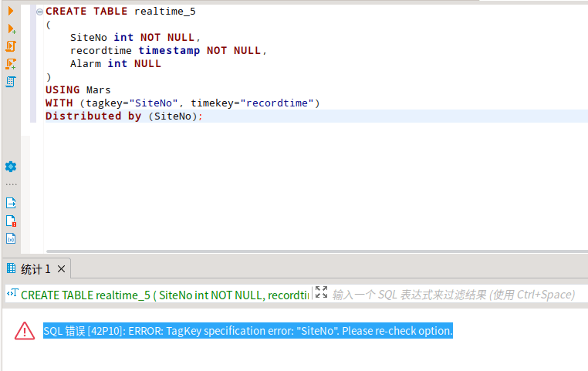Click the variables panel icon
Image resolution: width=588 pixels, height=371 pixels.
tap(11, 238)
